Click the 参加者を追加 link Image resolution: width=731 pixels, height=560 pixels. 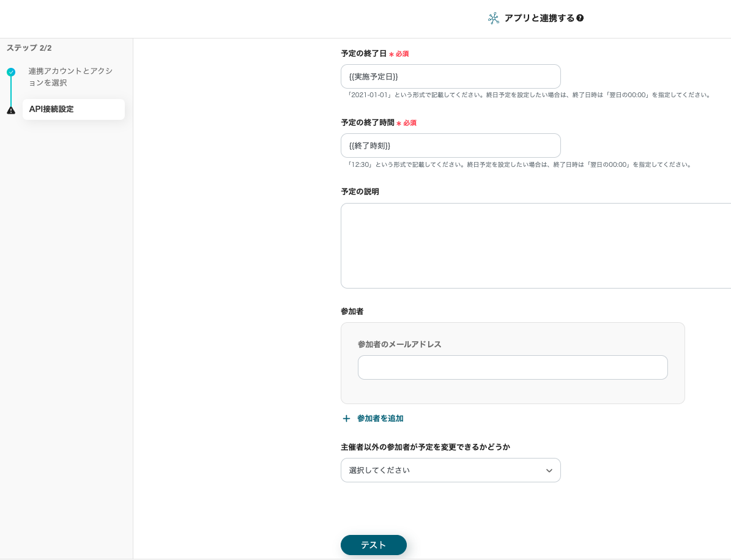pyautogui.click(x=380, y=419)
